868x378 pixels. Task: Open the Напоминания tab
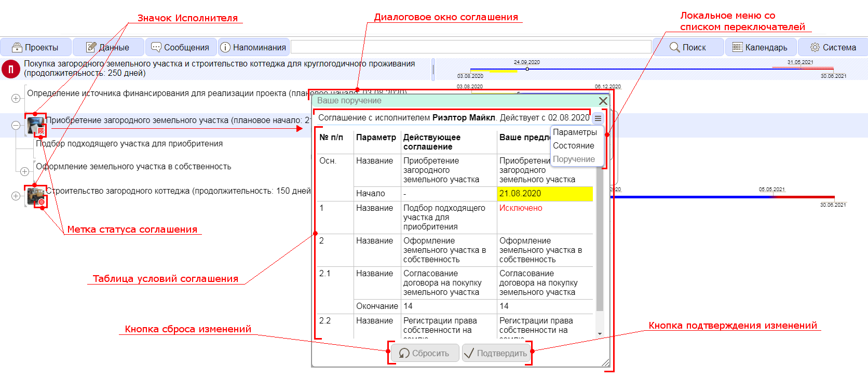(253, 47)
